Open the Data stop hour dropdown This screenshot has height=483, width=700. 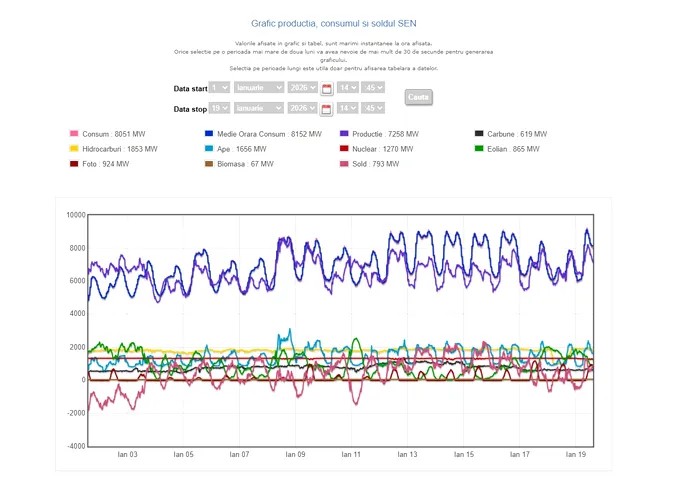347,107
